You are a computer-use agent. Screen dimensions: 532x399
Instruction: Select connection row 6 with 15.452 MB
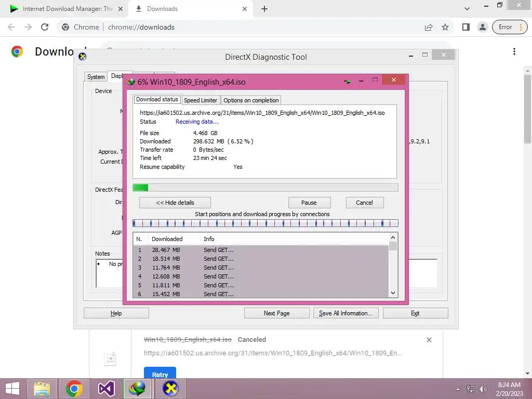261,294
